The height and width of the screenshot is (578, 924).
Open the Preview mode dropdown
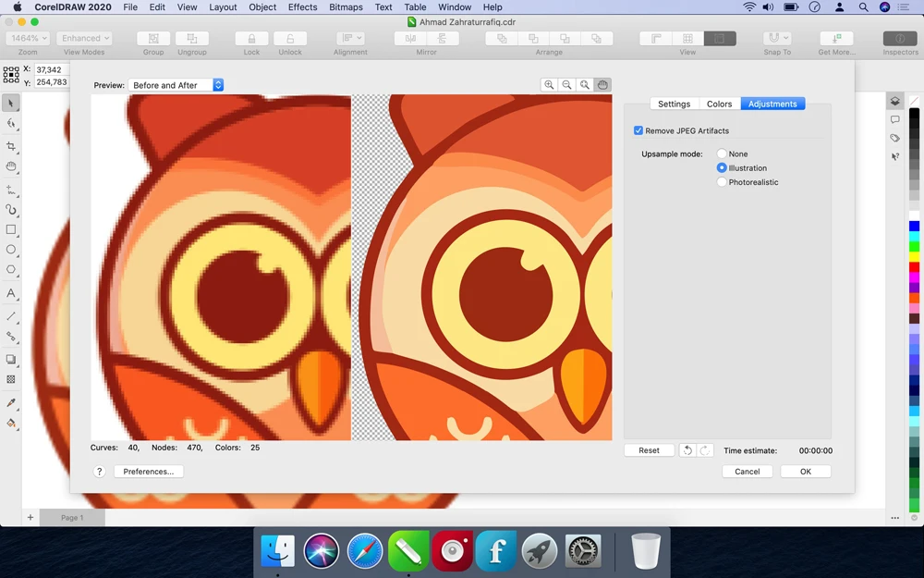click(x=176, y=85)
